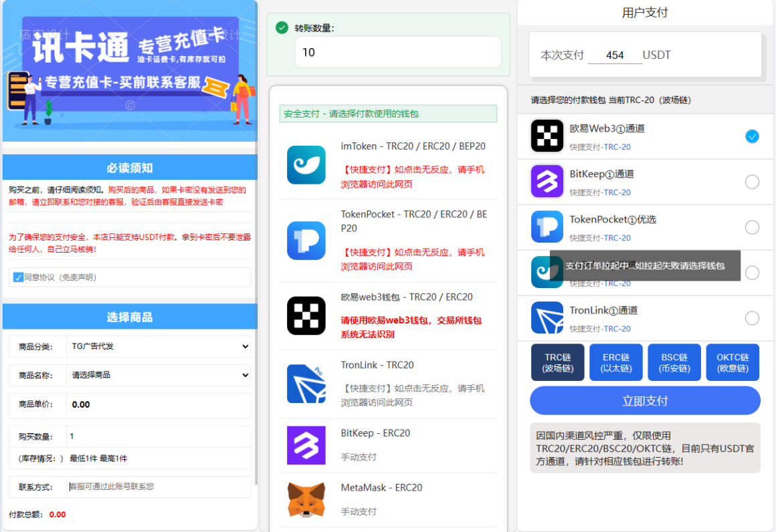Switch to the ERC链 (以太链) tab
The height and width of the screenshot is (532, 776).
615,362
